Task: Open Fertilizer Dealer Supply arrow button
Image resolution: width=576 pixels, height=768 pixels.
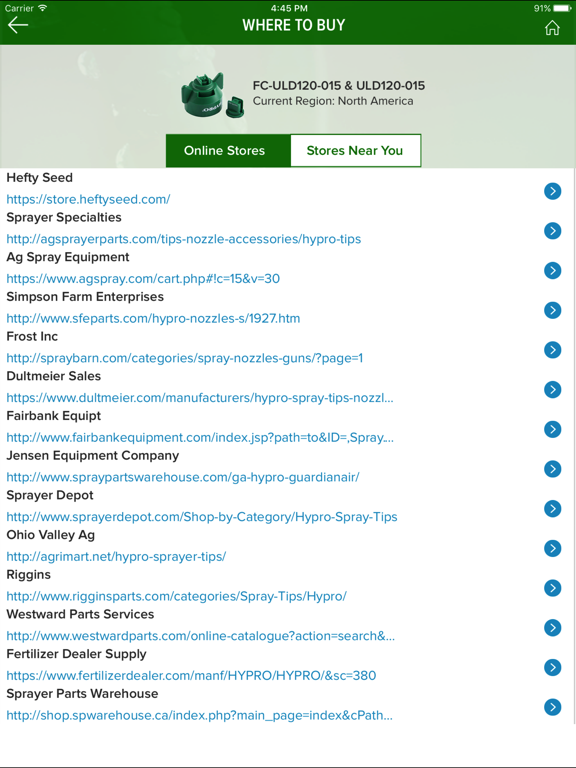Action: coord(552,667)
